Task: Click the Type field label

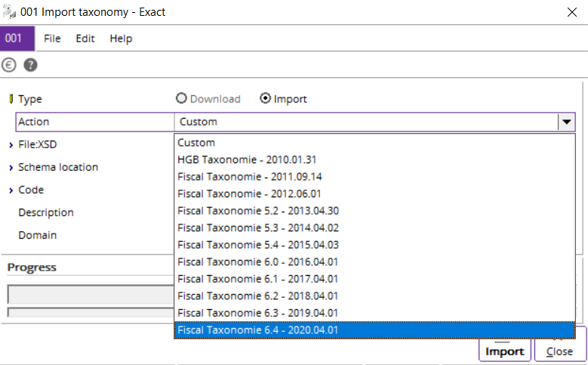Action: pyautogui.click(x=30, y=99)
